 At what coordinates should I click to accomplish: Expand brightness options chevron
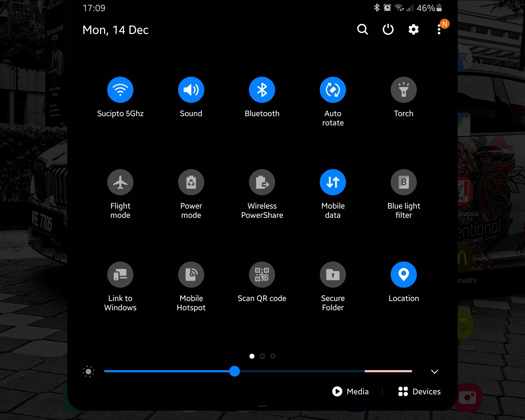[434, 371]
